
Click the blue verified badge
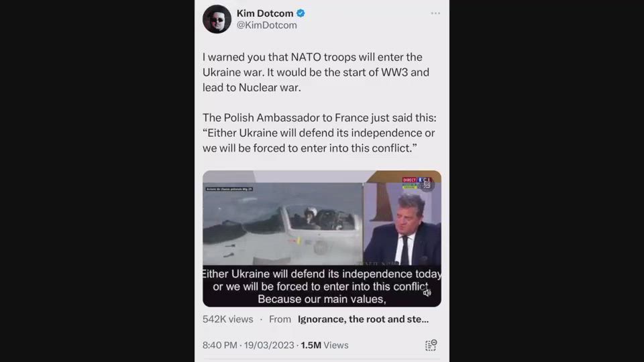(x=301, y=13)
